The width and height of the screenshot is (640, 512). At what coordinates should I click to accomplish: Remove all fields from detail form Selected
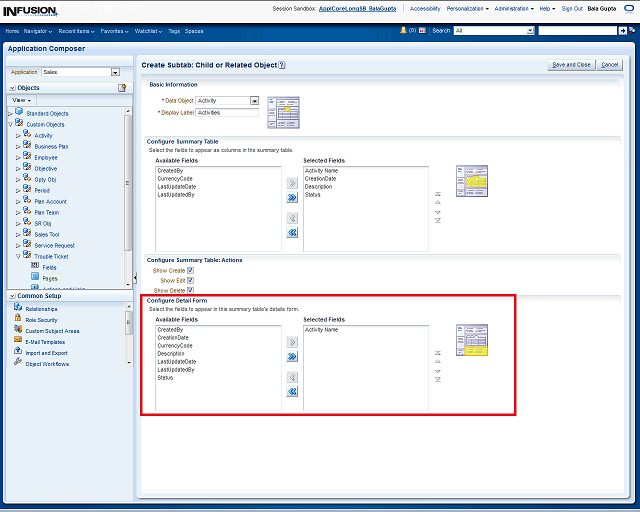(x=292, y=392)
